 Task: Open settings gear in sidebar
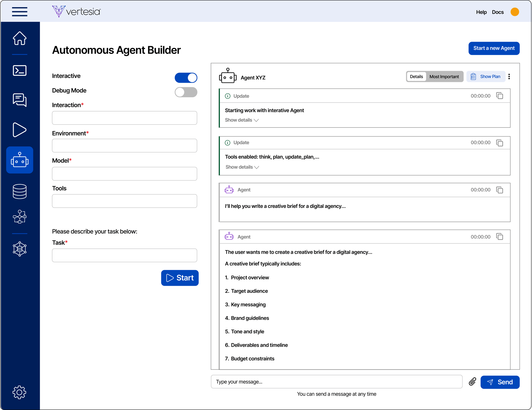20,392
